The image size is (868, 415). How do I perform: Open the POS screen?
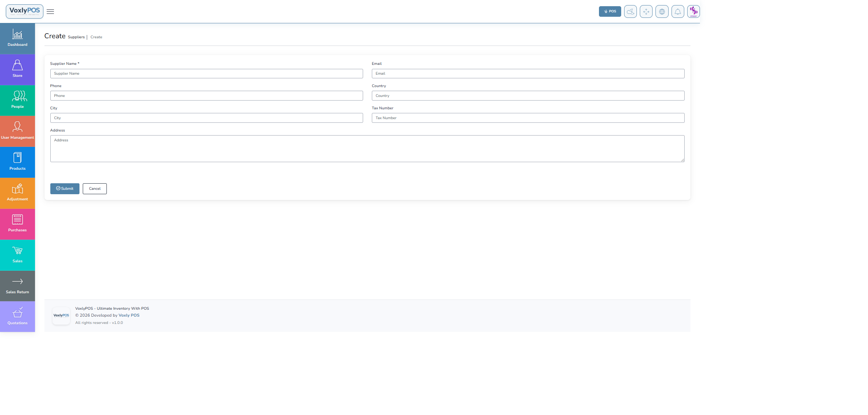[610, 11]
